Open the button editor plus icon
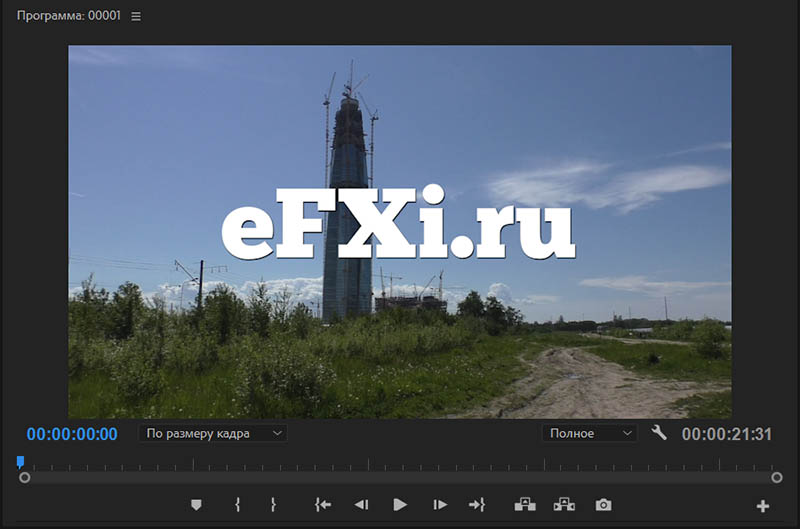Image resolution: width=800 pixels, height=529 pixels. pos(763,506)
